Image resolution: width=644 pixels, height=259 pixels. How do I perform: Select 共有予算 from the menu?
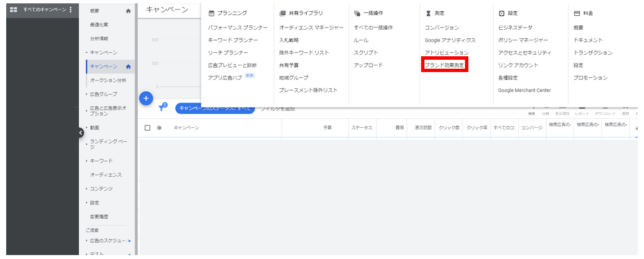point(289,65)
